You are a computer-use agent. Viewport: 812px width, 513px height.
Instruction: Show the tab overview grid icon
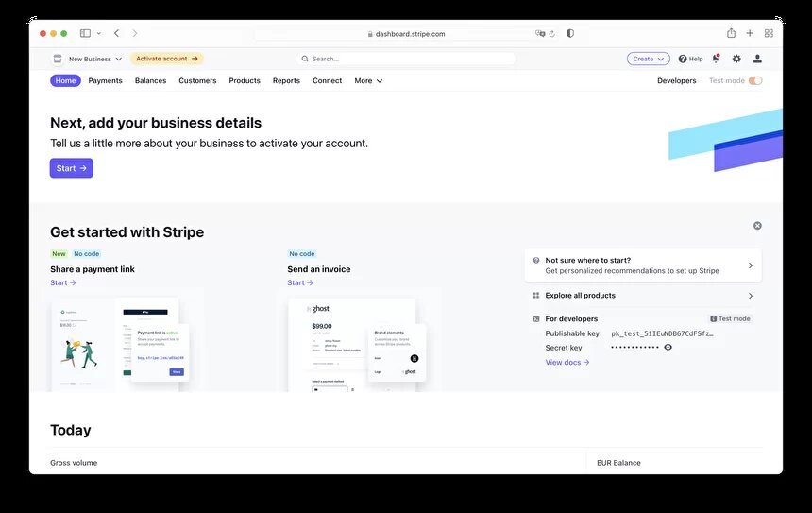click(x=769, y=33)
